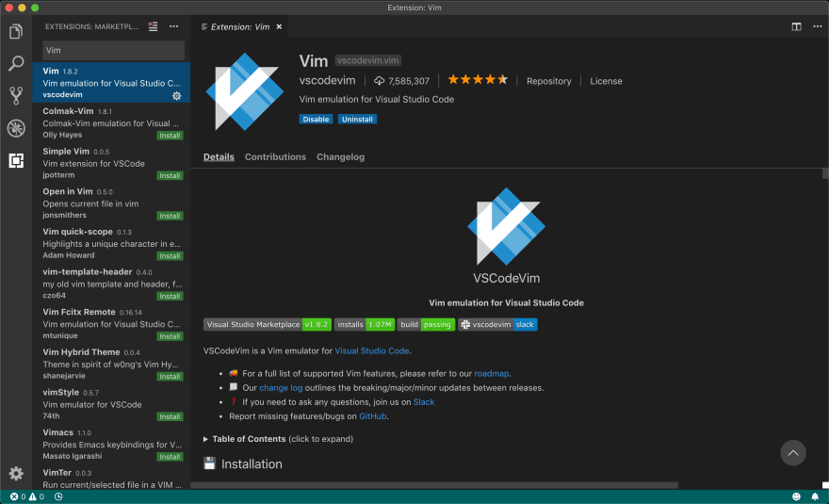Switch to the Details tab

tap(219, 157)
